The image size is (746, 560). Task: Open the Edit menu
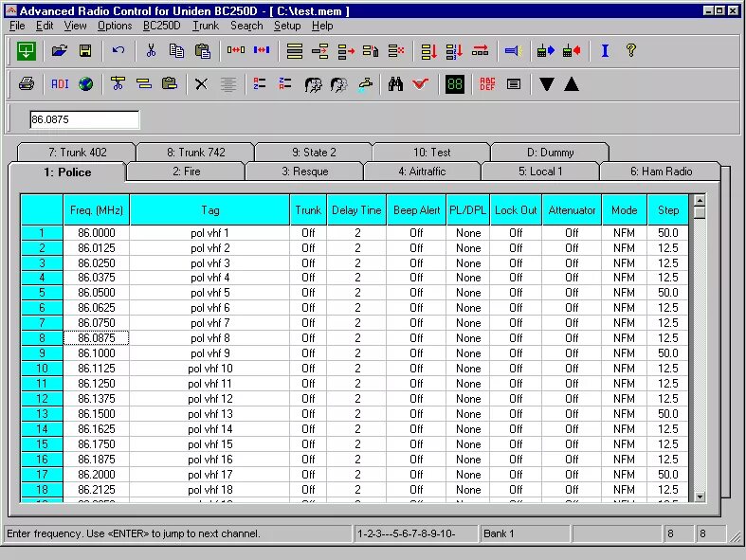[45, 26]
